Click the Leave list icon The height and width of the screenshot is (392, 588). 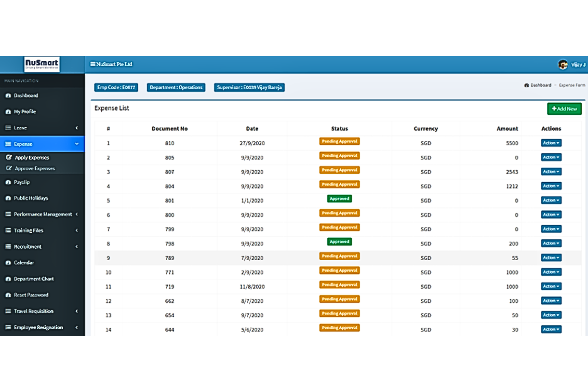[x=8, y=128]
